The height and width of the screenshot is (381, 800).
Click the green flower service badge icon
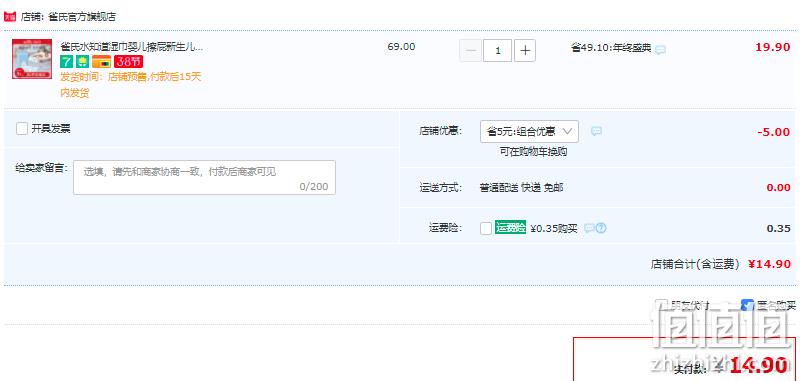pos(82,62)
